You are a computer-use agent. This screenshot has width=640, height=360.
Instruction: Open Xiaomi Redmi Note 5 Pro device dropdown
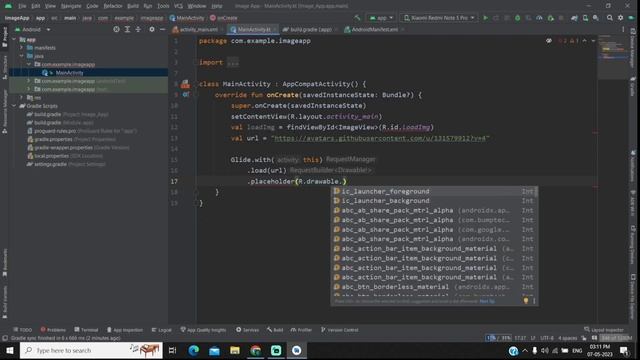[439, 18]
